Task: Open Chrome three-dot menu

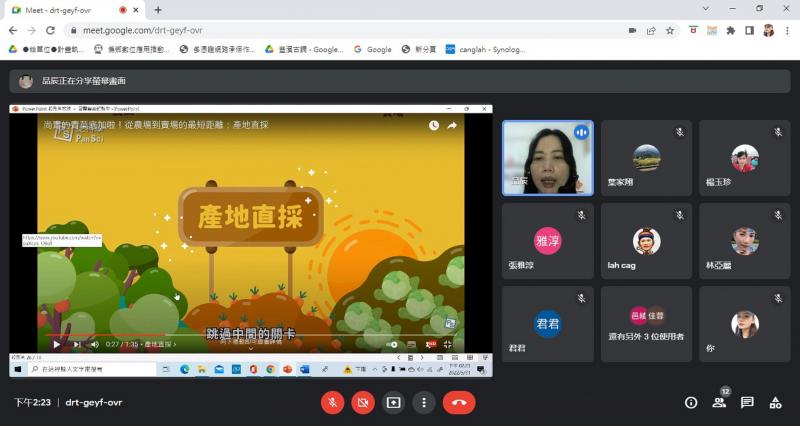Action: coord(788,31)
